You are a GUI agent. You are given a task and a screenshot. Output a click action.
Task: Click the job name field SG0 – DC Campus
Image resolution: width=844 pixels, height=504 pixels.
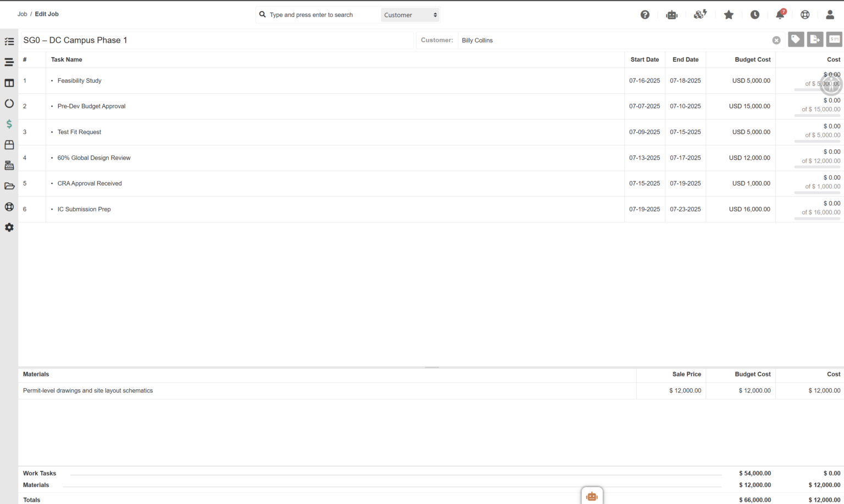(x=217, y=40)
